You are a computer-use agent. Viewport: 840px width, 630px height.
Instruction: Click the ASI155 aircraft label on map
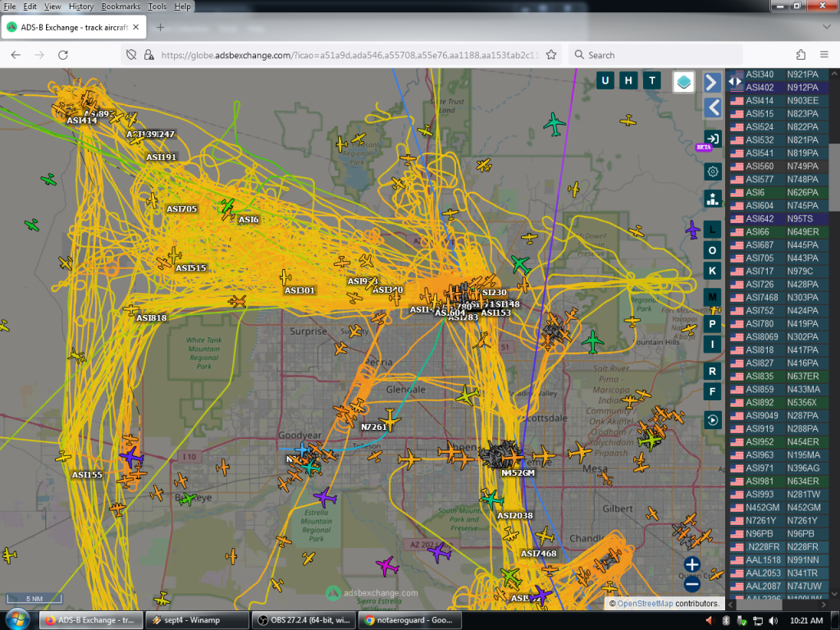coord(87,475)
